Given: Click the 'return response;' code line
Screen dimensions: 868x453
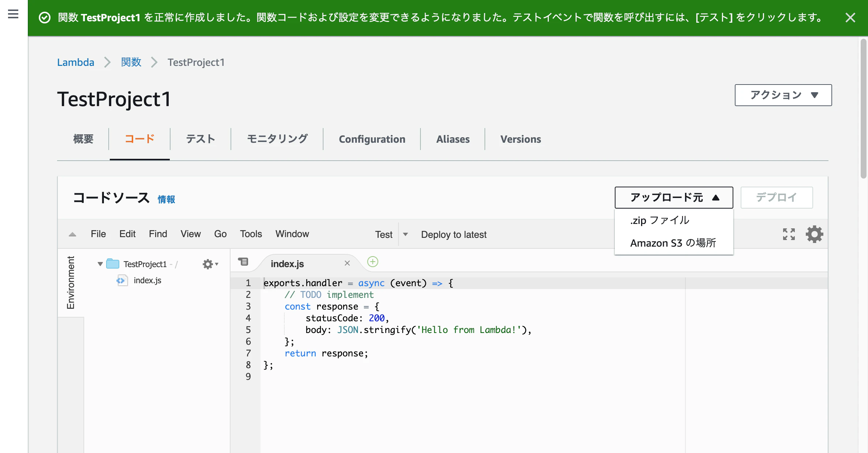Looking at the screenshot, I should click(x=326, y=353).
